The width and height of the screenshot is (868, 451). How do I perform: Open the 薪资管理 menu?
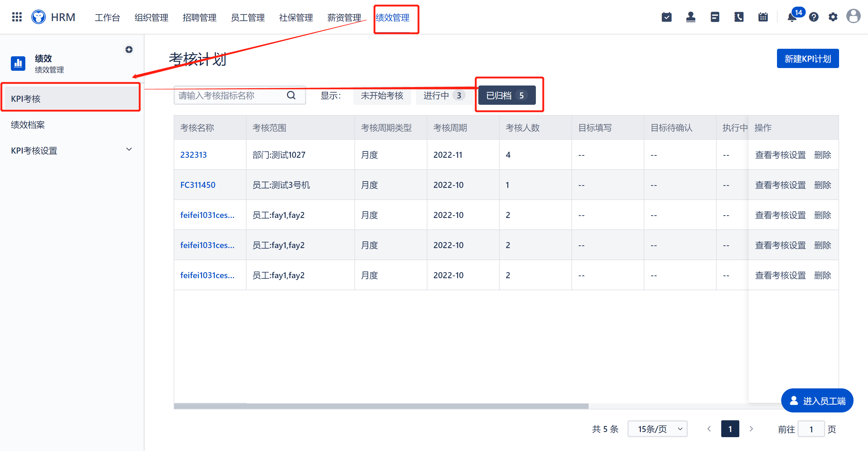[x=344, y=17]
